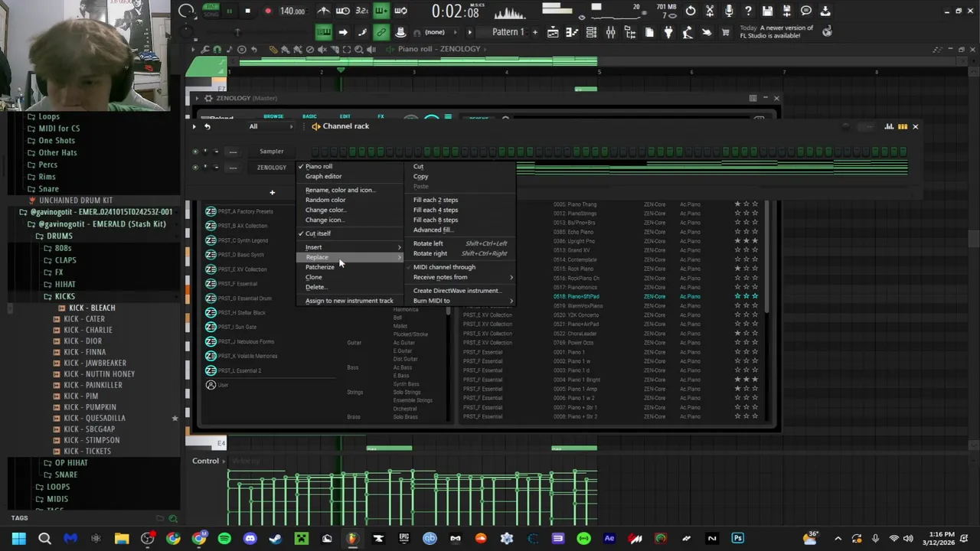
Task: Choose Create DirectWave instrument
Action: (x=457, y=291)
